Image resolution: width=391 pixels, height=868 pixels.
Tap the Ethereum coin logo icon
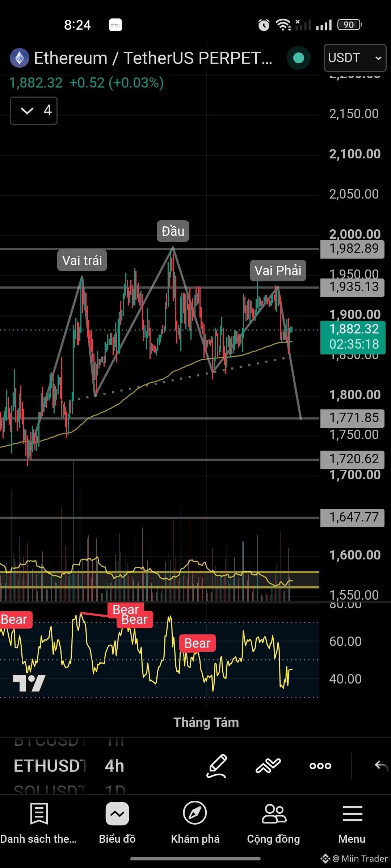tap(19, 58)
